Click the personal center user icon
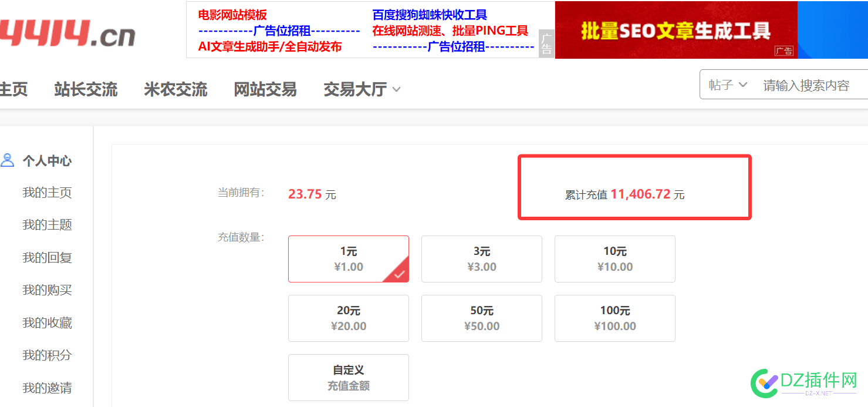The height and width of the screenshot is (407, 868). 7,160
